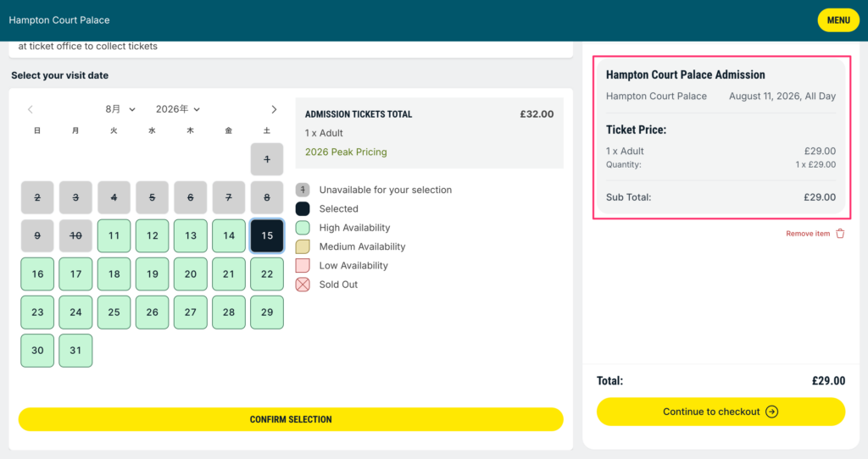Pick date 25 in the calendar
Image resolution: width=868 pixels, height=459 pixels.
tap(114, 312)
